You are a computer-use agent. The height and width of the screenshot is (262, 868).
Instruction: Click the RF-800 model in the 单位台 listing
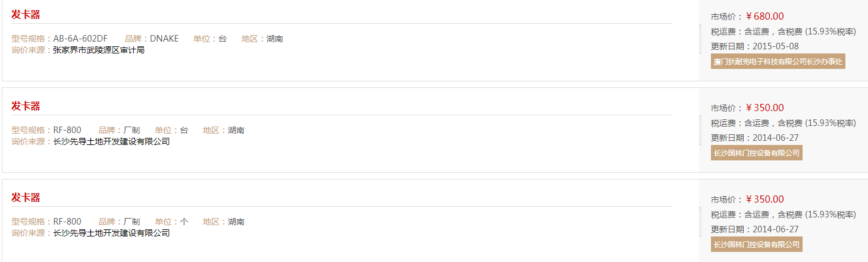67,130
